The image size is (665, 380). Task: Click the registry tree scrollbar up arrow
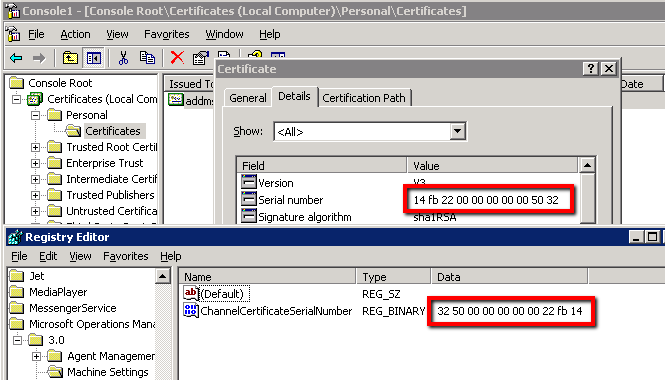coord(162,277)
